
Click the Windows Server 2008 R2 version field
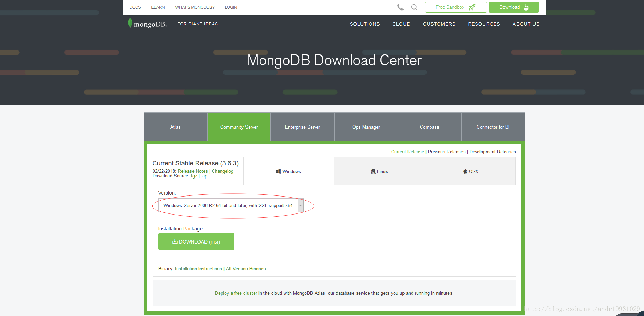[231, 205]
